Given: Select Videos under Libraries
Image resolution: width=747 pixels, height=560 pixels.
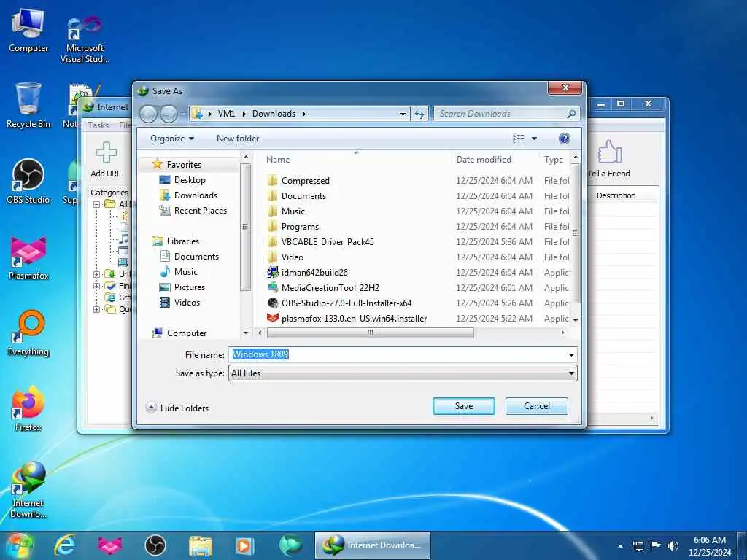Looking at the screenshot, I should click(179, 303).
